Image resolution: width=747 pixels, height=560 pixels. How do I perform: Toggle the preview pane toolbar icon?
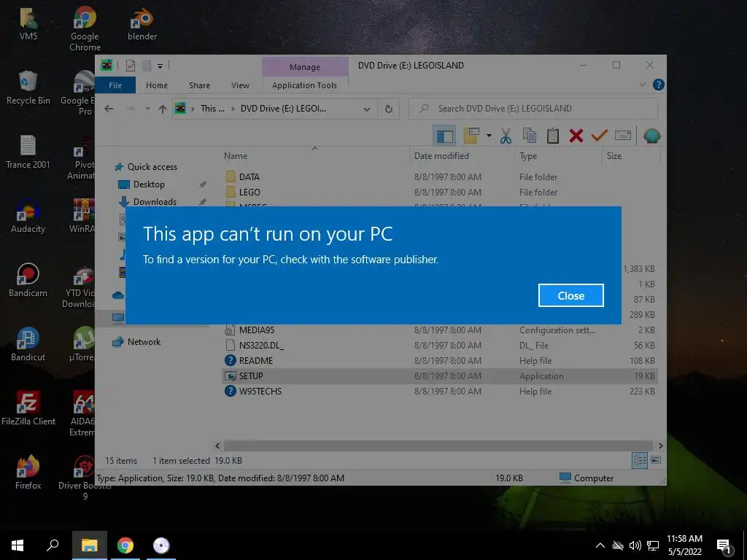[x=444, y=136]
